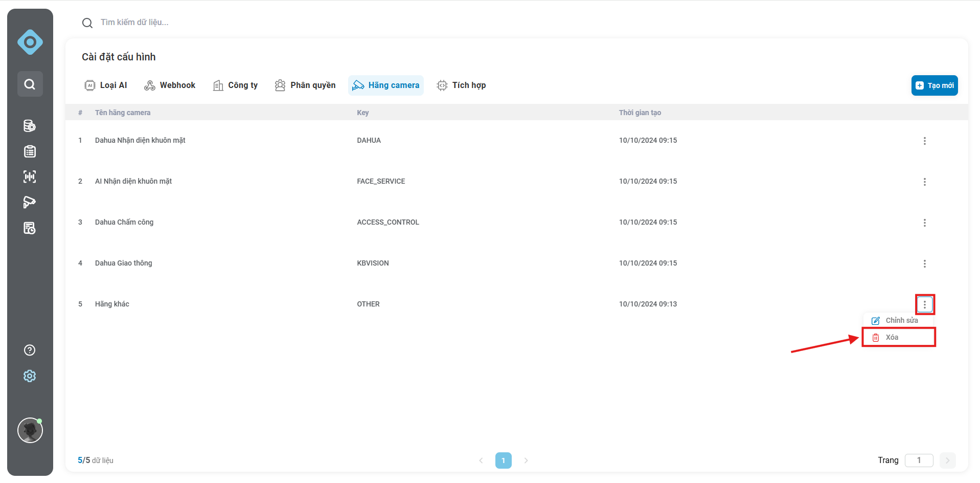Open the settings gear in sidebar

click(x=30, y=376)
